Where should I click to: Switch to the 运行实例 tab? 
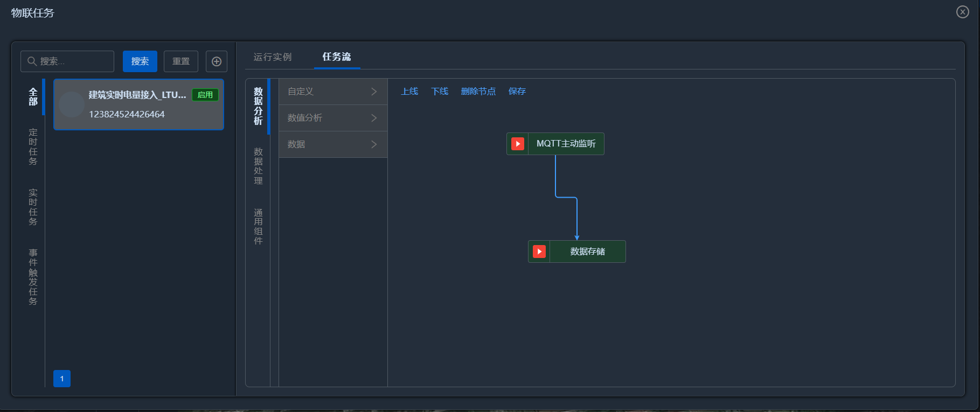(273, 57)
